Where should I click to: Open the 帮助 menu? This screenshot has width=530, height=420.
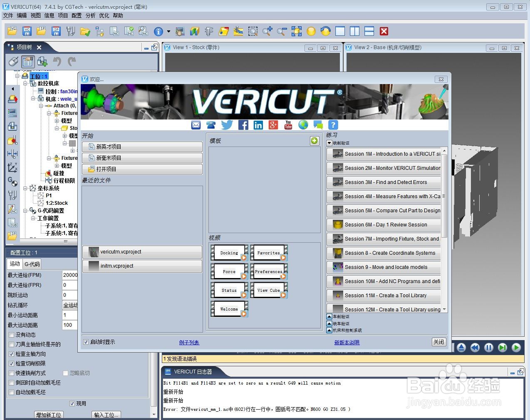[x=118, y=15]
